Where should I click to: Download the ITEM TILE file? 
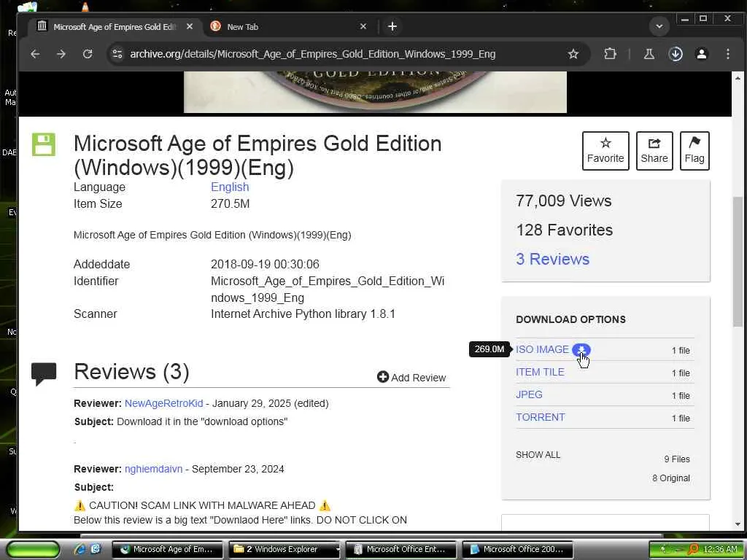pos(540,372)
